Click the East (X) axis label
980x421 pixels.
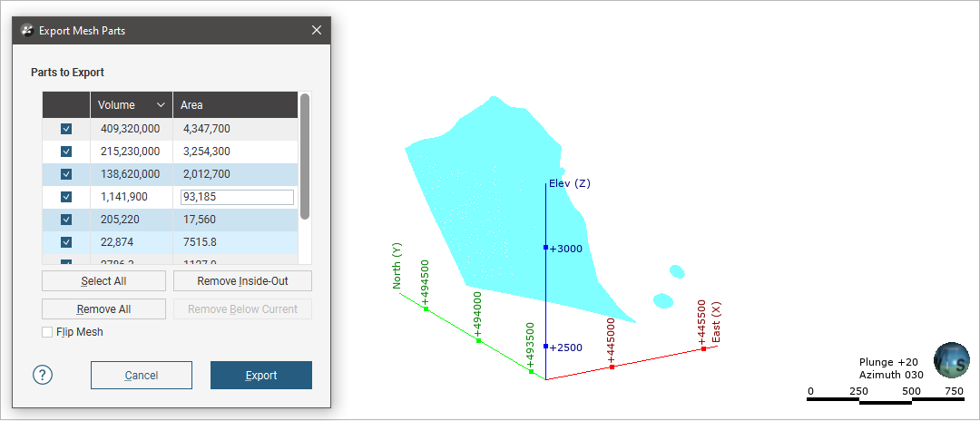coord(716,322)
